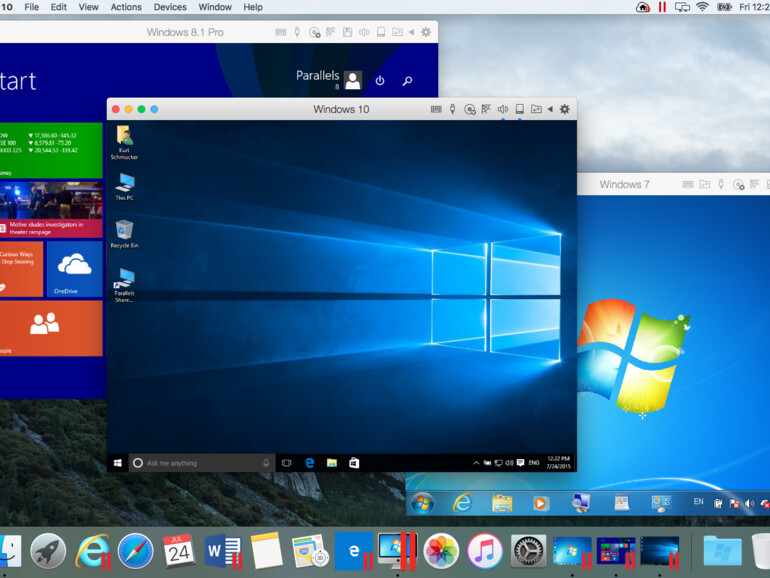Open People tile in Windows 8.1

pyautogui.click(x=51, y=328)
